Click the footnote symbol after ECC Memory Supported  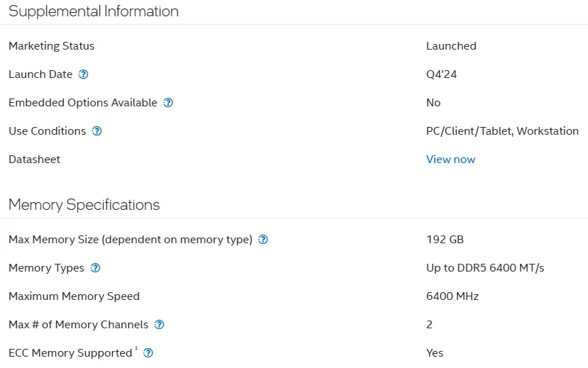136,349
